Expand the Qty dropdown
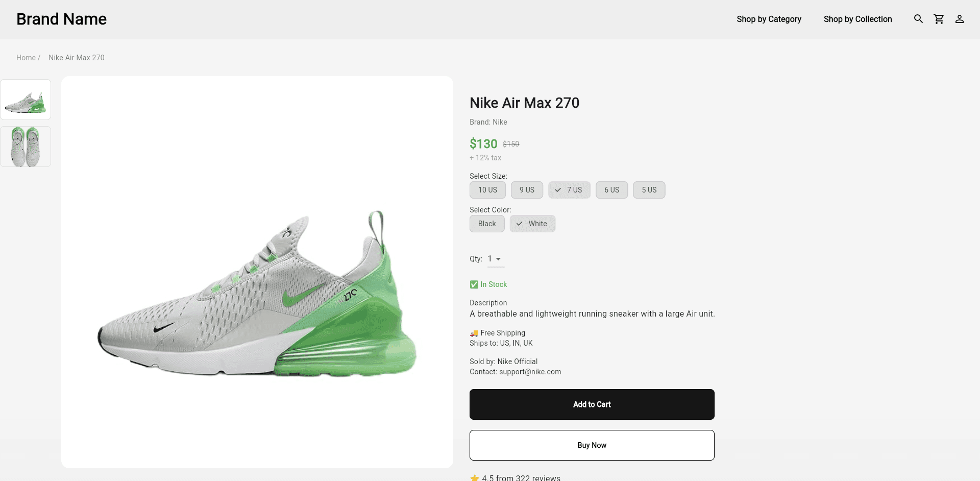 pyautogui.click(x=495, y=259)
